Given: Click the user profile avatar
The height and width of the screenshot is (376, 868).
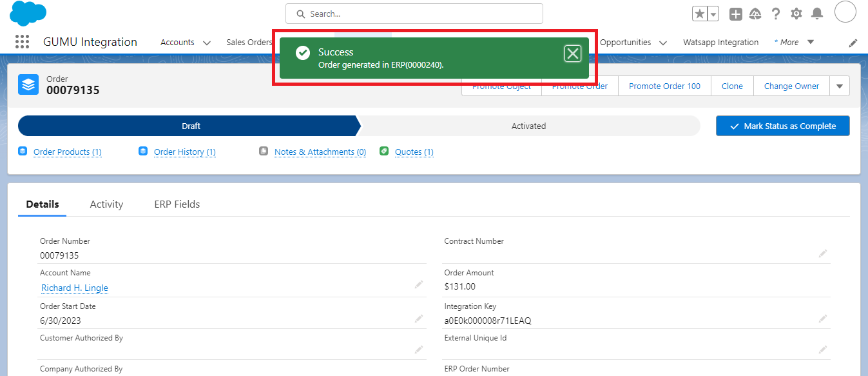Looking at the screenshot, I should click(845, 12).
